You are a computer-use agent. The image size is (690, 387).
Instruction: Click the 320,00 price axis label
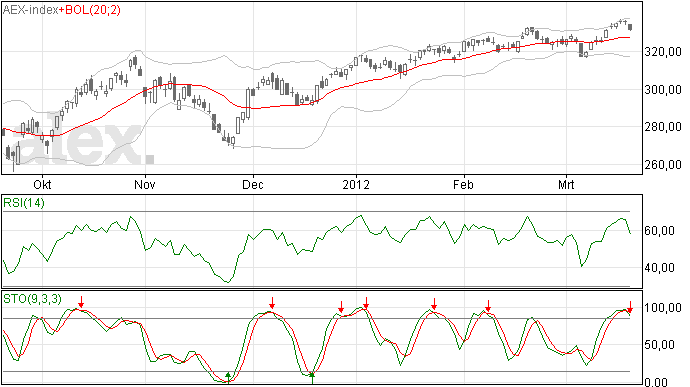click(x=663, y=52)
